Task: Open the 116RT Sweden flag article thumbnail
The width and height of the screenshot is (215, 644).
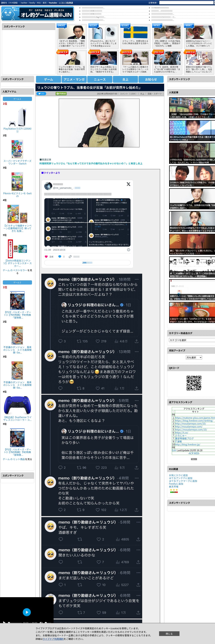Action: (x=135, y=32)
